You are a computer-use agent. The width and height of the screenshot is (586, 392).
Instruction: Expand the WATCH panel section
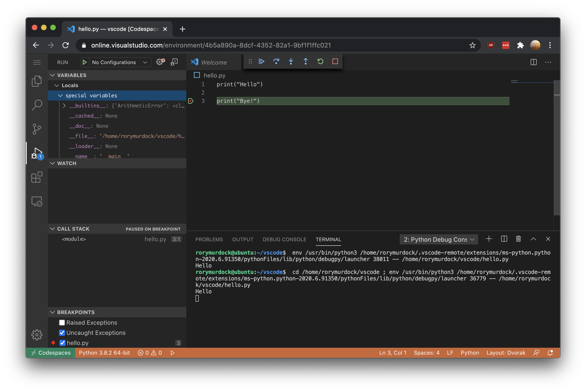point(66,163)
